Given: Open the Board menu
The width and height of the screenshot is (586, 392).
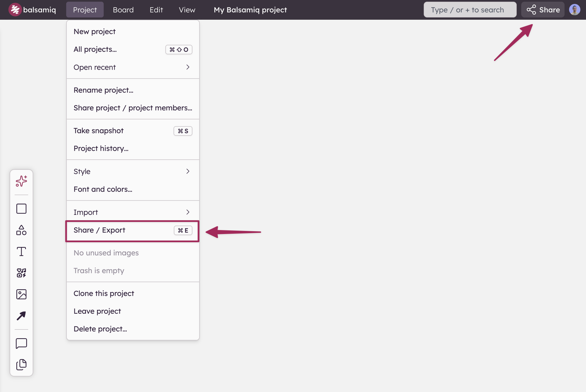Looking at the screenshot, I should point(123,10).
